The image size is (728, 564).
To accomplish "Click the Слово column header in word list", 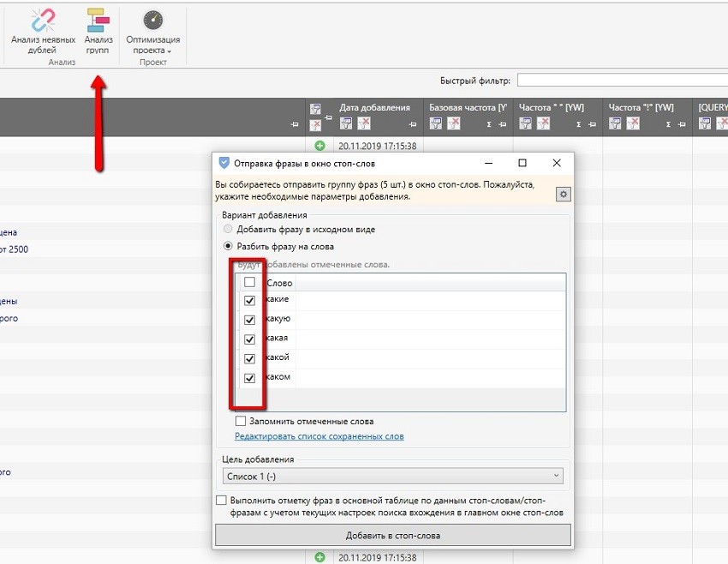I will point(279,283).
